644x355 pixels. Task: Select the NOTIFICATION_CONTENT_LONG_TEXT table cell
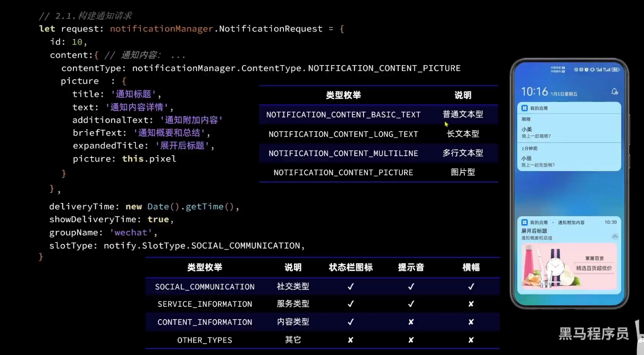[343, 134]
